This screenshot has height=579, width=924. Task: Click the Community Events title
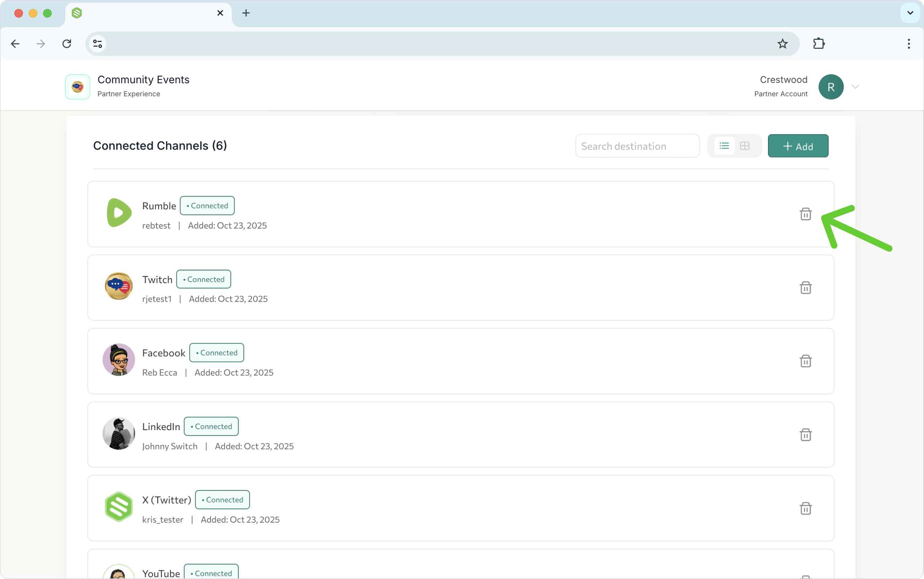(x=143, y=80)
